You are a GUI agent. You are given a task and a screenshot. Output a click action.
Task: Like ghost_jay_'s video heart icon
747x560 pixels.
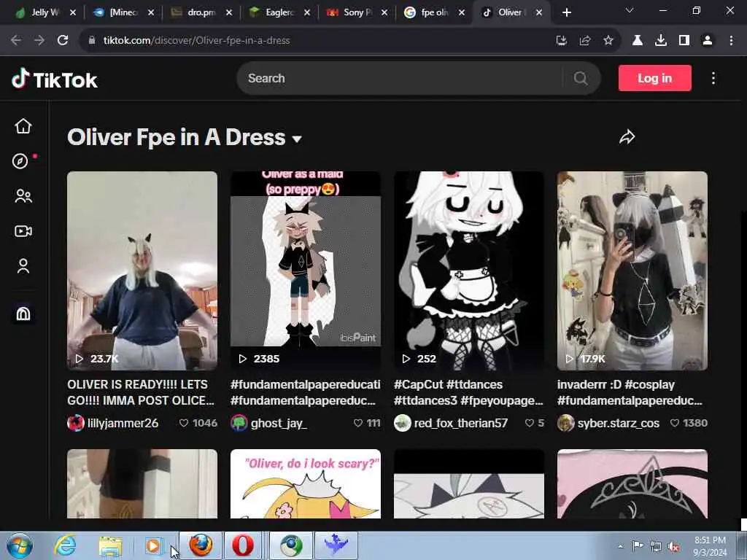[358, 423]
